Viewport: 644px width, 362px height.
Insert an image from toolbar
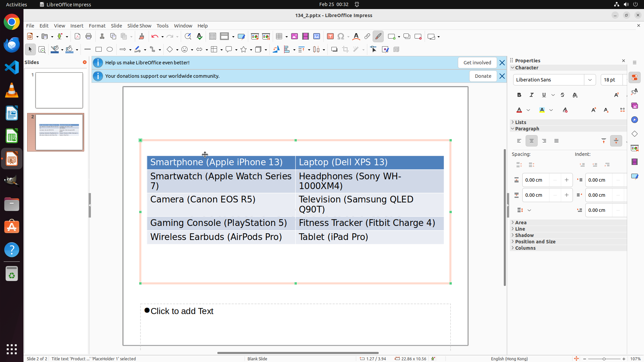(x=294, y=37)
